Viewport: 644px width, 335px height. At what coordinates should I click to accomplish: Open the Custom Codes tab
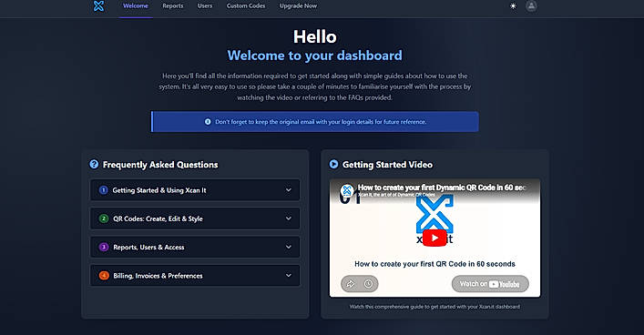[x=246, y=5]
